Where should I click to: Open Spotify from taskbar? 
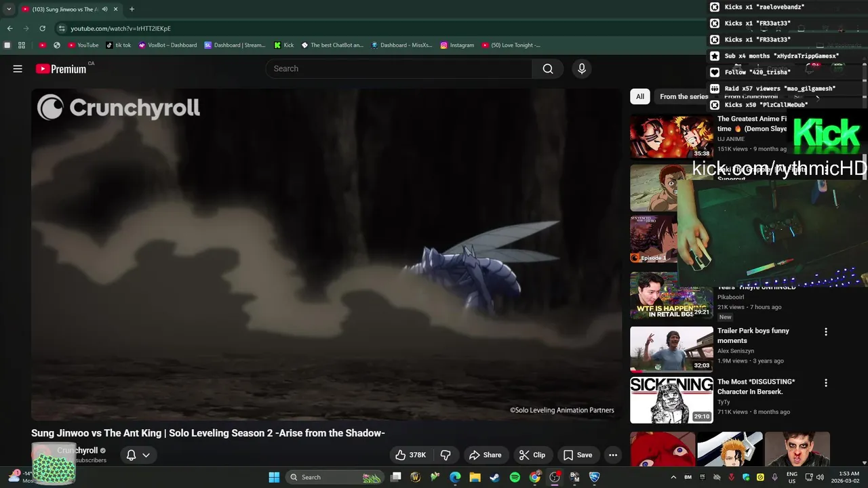click(515, 477)
